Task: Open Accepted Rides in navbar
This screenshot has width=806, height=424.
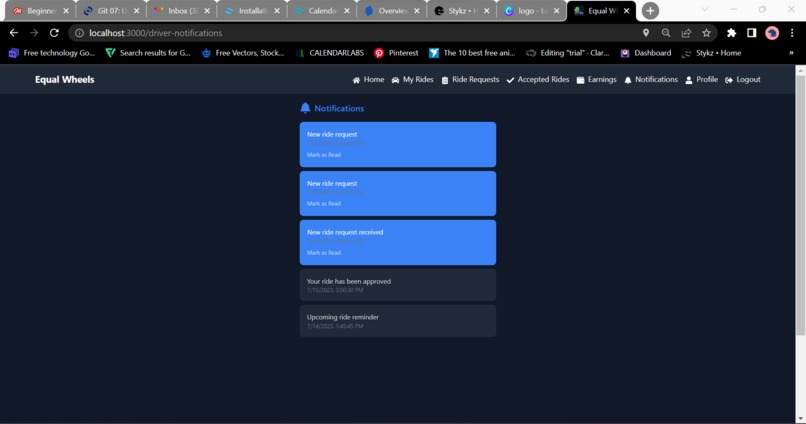Action: [x=543, y=80]
